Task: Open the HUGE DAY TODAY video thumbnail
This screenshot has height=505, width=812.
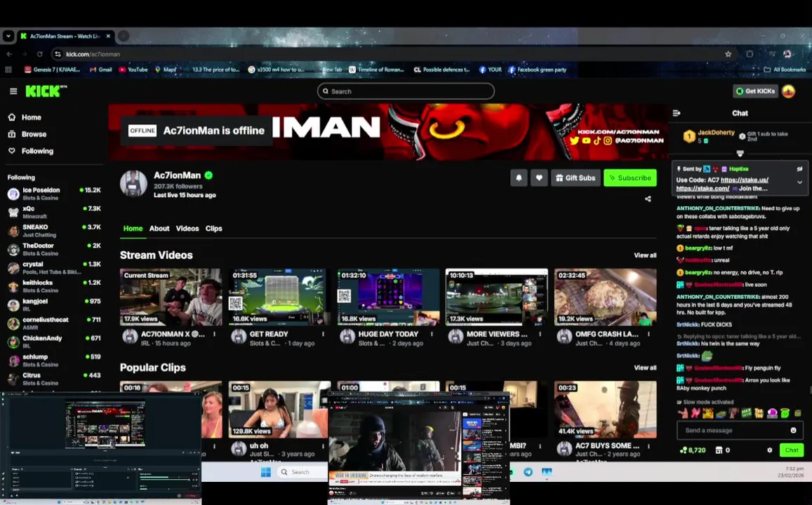Action: 388,297
